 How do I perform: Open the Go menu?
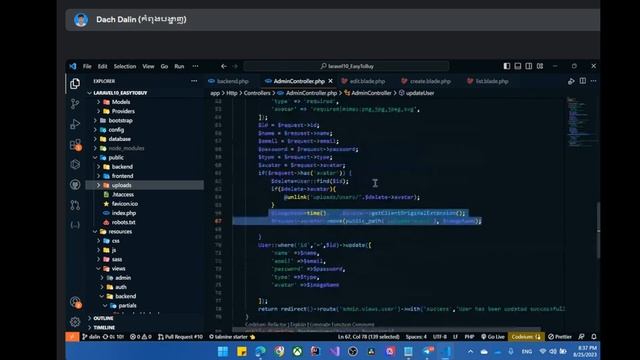point(164,66)
